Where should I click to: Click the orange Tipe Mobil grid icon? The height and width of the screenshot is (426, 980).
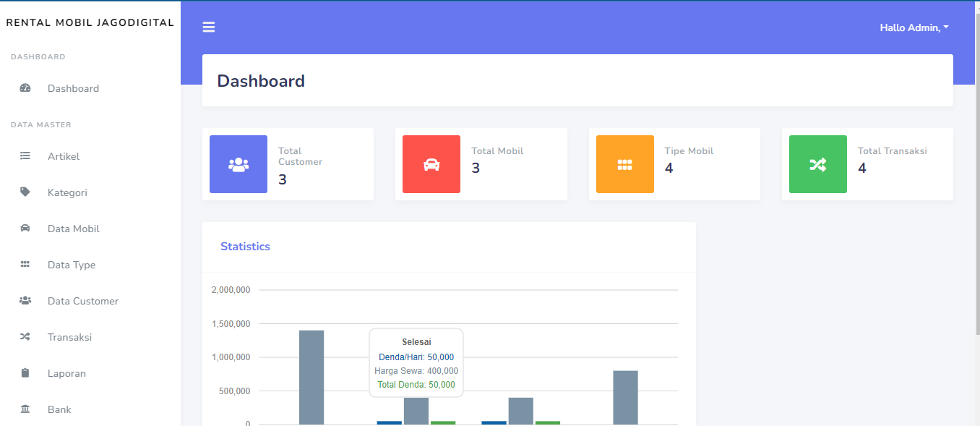pos(625,164)
